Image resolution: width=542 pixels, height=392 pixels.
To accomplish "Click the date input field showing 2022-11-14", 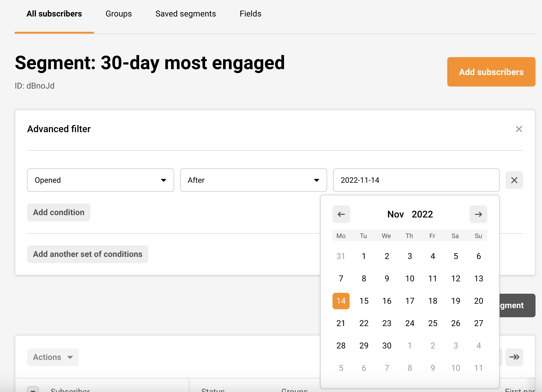I will [416, 180].
